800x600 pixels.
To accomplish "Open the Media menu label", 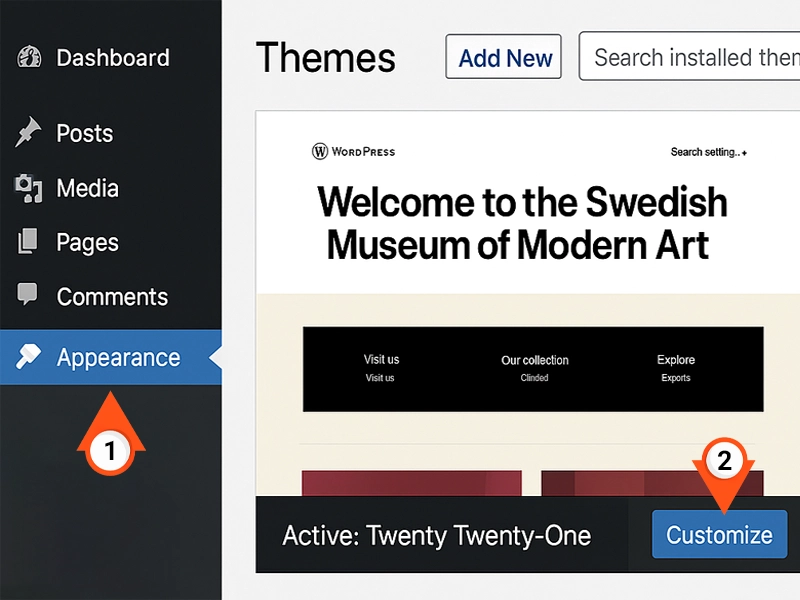I will pyautogui.click(x=88, y=188).
